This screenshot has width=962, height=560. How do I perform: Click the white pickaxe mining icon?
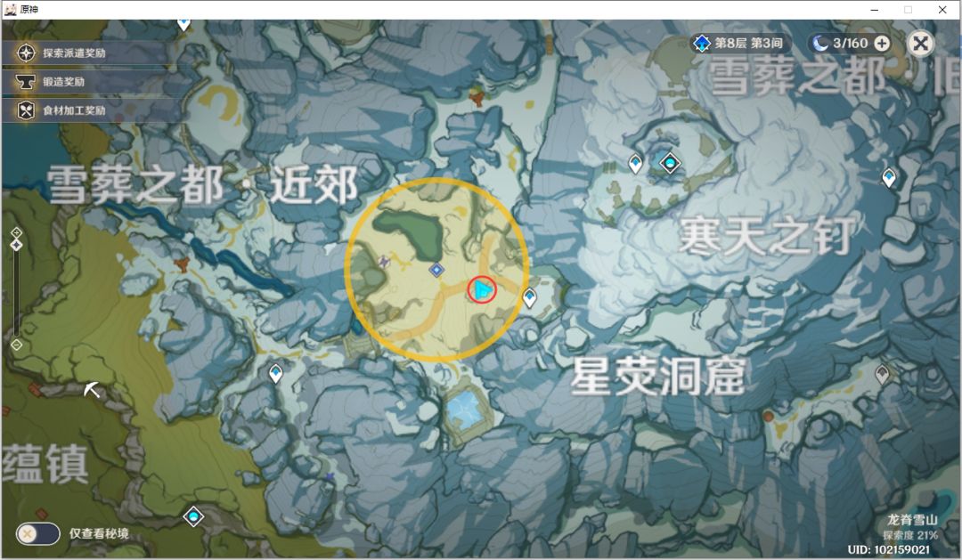point(92,388)
